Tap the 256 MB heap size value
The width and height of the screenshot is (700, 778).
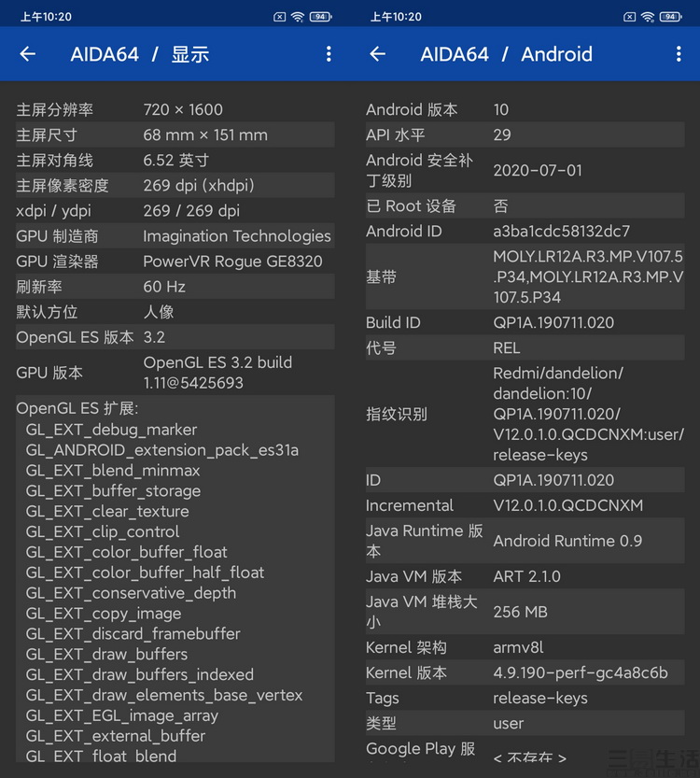(521, 611)
